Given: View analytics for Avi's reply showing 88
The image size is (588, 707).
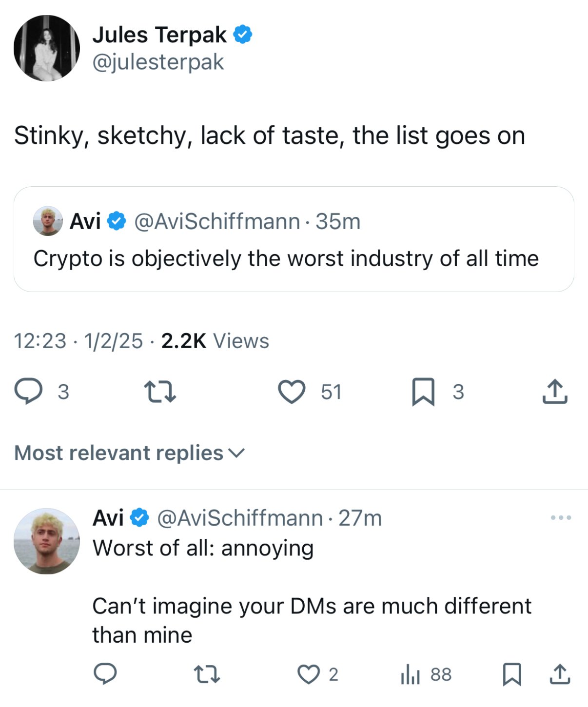Looking at the screenshot, I should coord(411,674).
